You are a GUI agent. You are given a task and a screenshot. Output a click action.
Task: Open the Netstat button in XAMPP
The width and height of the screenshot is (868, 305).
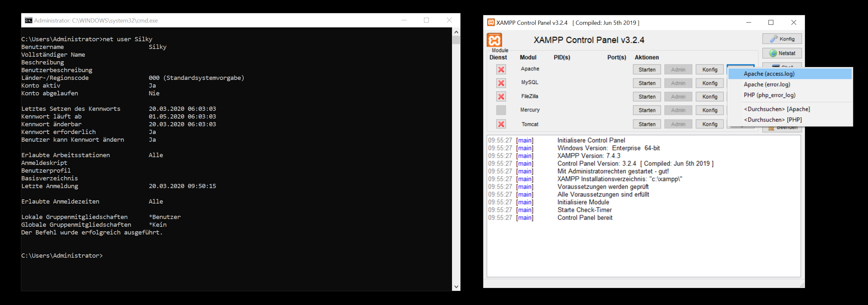coord(782,53)
